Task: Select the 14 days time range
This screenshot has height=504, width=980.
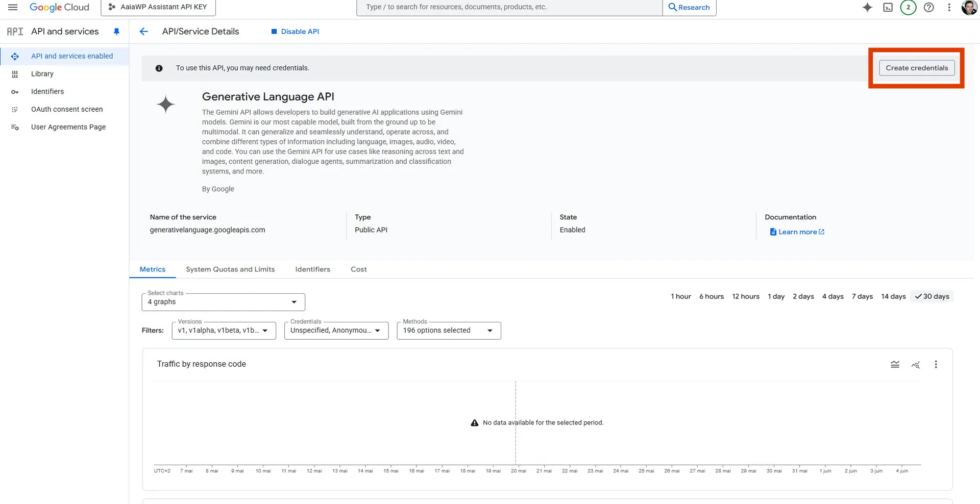Action: pyautogui.click(x=894, y=296)
